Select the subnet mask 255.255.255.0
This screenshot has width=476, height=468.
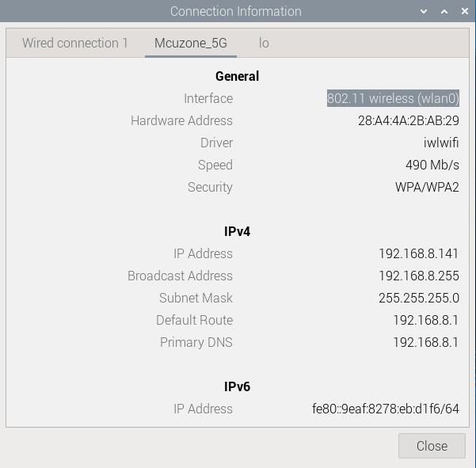pyautogui.click(x=418, y=298)
